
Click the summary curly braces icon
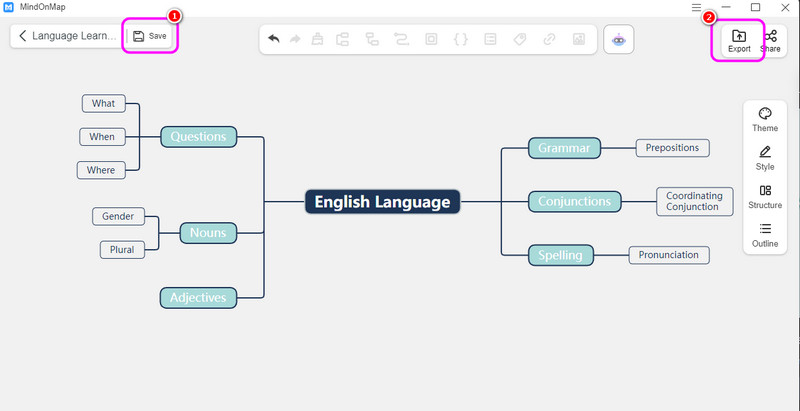pos(461,39)
